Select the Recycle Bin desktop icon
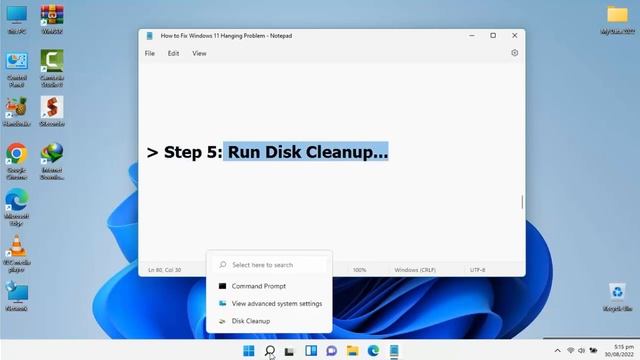Viewport: 640px width, 360px height. [x=617, y=298]
